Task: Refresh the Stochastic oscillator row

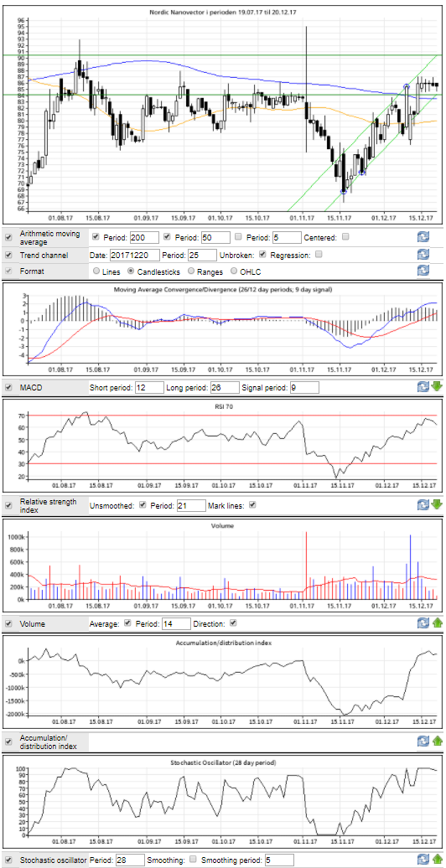Action: (423, 860)
